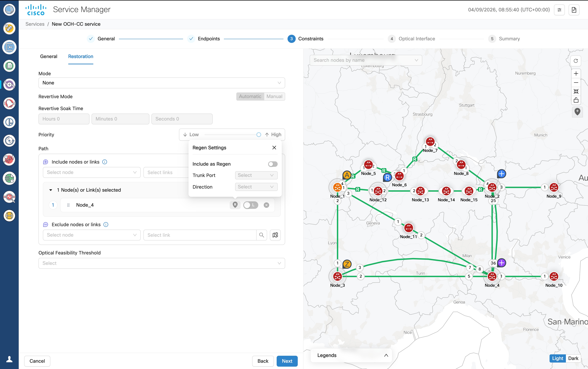Click the fit-to-view map icon
Viewport: 588px width, 369px height.
(x=576, y=91)
